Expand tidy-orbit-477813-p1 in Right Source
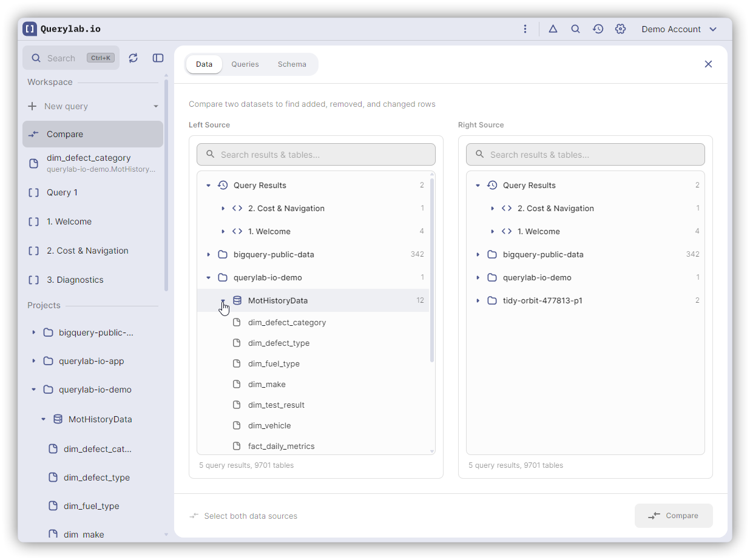 (x=478, y=300)
